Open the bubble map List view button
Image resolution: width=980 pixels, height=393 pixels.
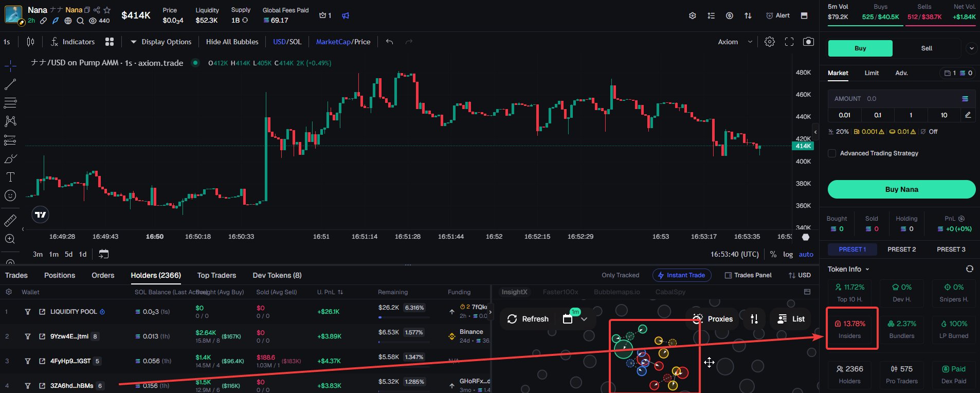click(x=791, y=319)
